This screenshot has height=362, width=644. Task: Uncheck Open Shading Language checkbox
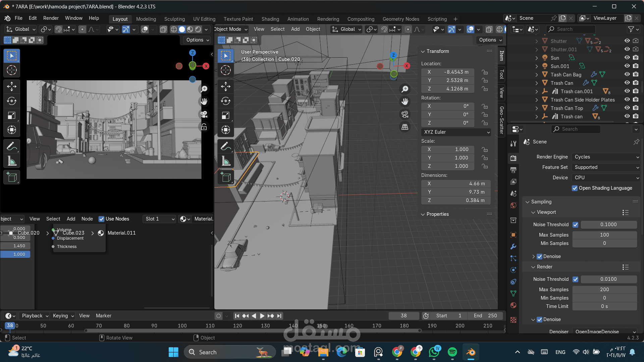point(575,188)
